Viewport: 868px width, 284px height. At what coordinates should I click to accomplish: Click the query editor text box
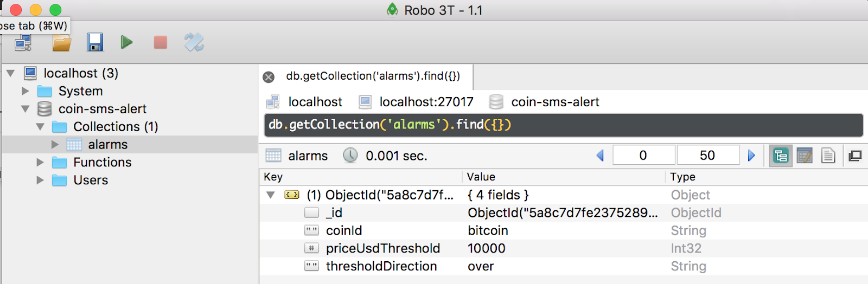click(563, 125)
